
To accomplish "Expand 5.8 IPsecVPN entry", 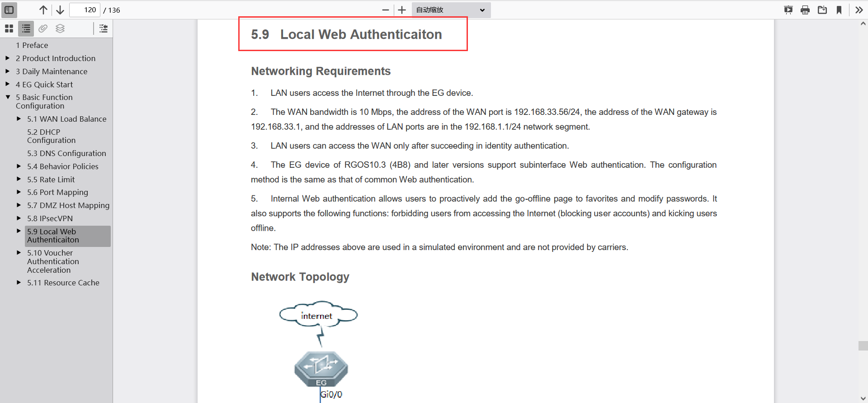I will pos(19,218).
